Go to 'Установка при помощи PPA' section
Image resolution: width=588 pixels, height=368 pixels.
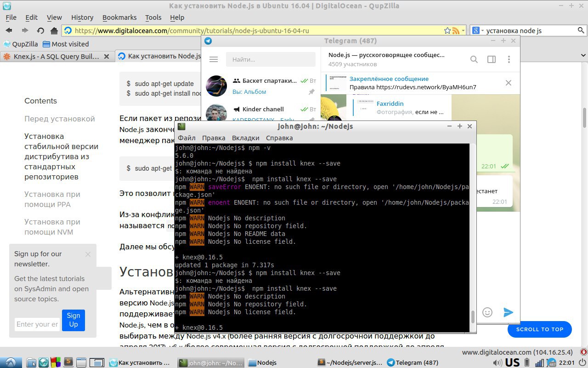tap(52, 199)
